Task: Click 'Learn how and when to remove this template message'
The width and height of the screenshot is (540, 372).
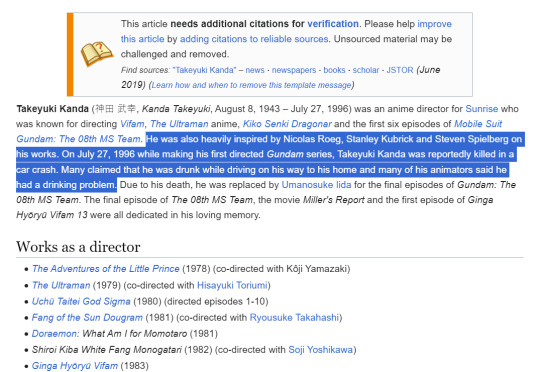Action: click(x=251, y=85)
